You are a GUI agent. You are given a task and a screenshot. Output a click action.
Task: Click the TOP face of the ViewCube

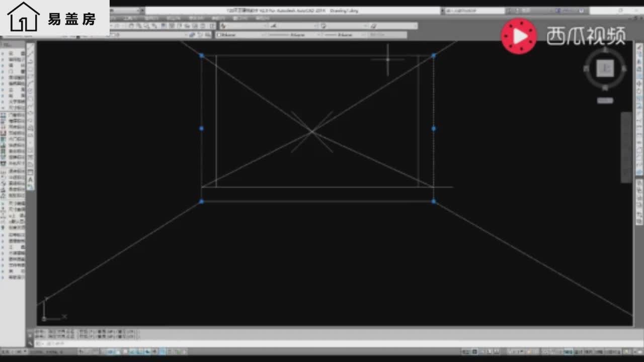(x=605, y=68)
